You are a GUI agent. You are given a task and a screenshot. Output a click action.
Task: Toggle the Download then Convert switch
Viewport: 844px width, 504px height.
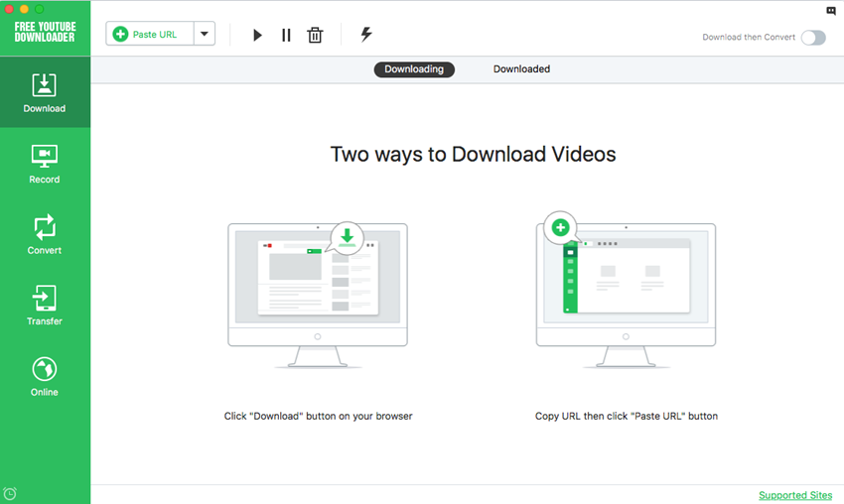pyautogui.click(x=813, y=38)
